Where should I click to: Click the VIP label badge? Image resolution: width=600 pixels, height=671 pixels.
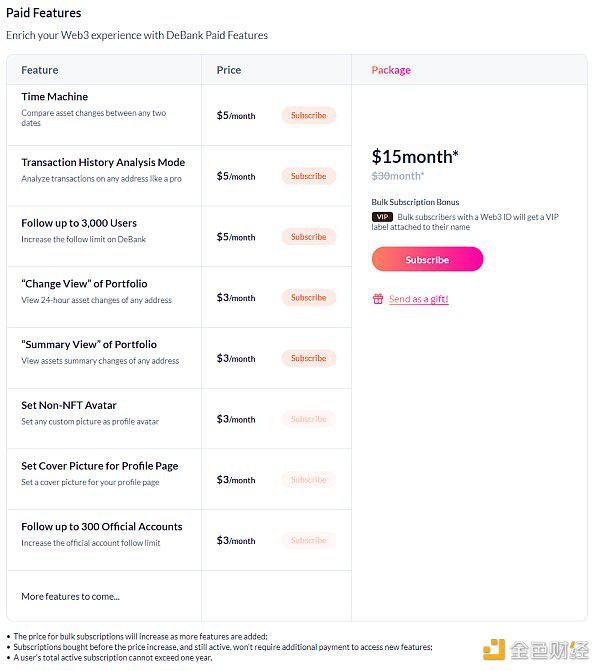coord(382,217)
